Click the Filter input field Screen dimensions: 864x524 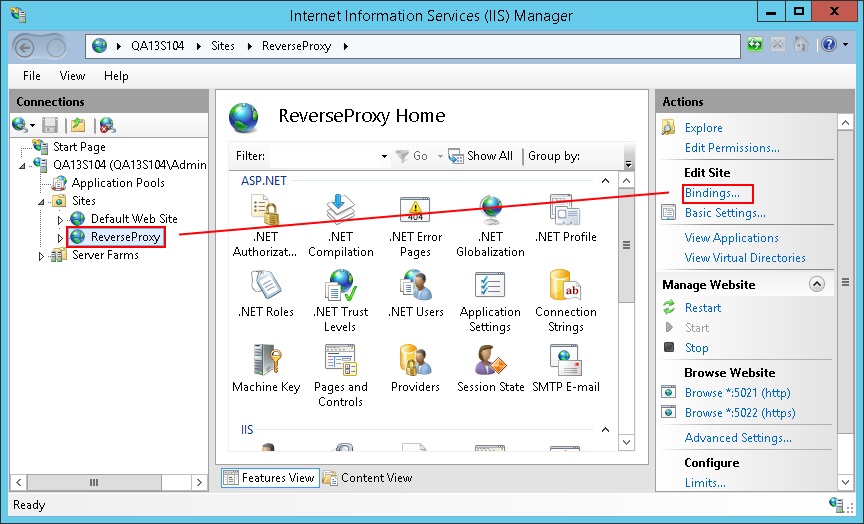[x=323, y=156]
